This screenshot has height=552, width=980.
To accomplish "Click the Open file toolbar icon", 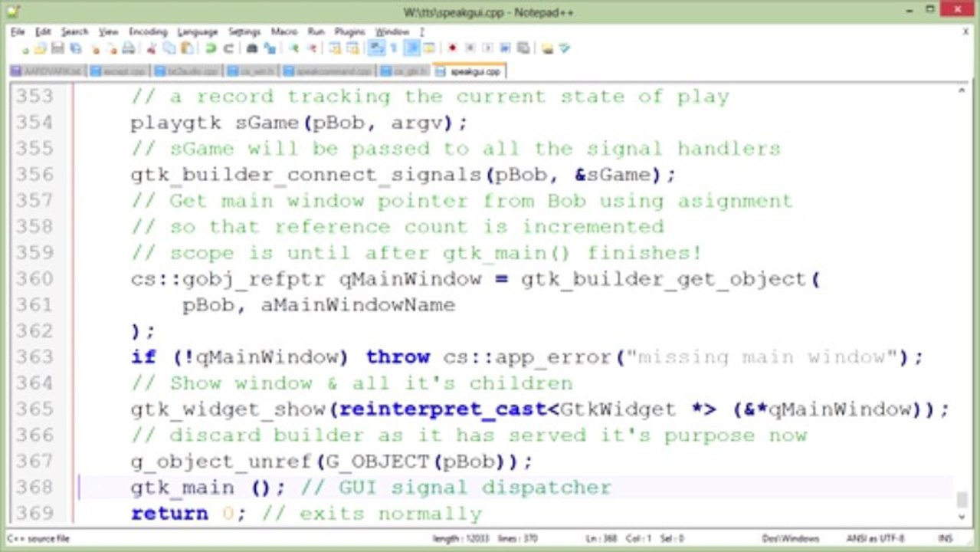I will click(41, 48).
